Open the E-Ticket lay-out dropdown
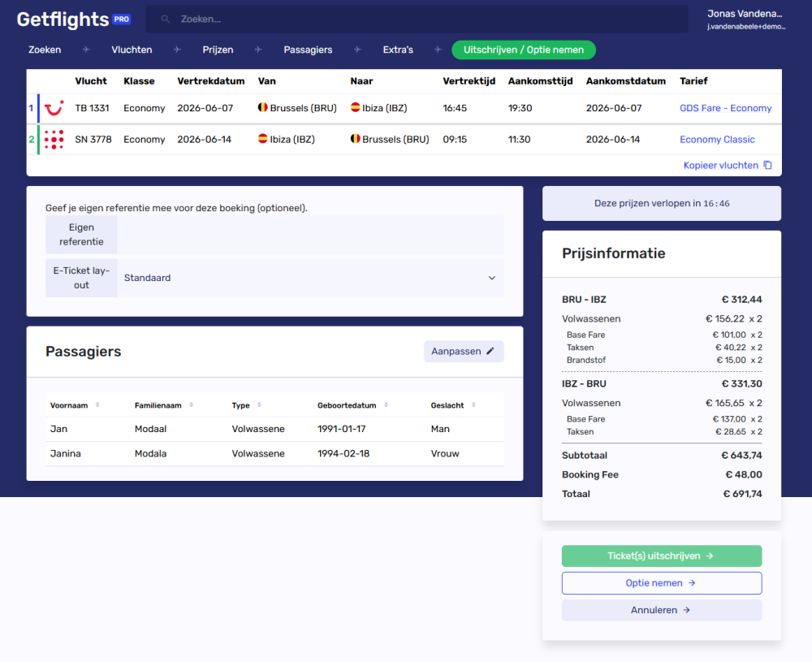Screen dimensions: 812x662 pyautogui.click(x=310, y=278)
